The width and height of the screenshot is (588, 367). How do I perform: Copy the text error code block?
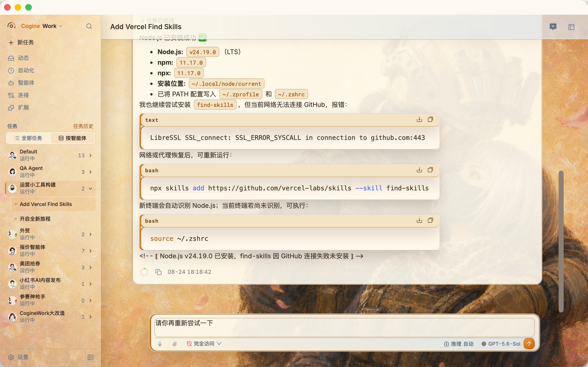pyautogui.click(x=430, y=120)
